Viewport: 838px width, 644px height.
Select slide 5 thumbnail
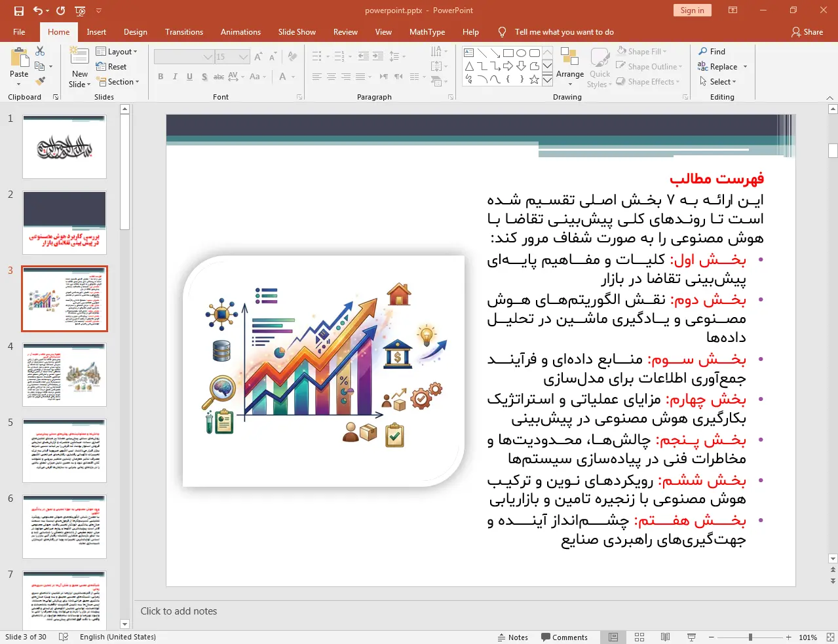[x=64, y=451]
